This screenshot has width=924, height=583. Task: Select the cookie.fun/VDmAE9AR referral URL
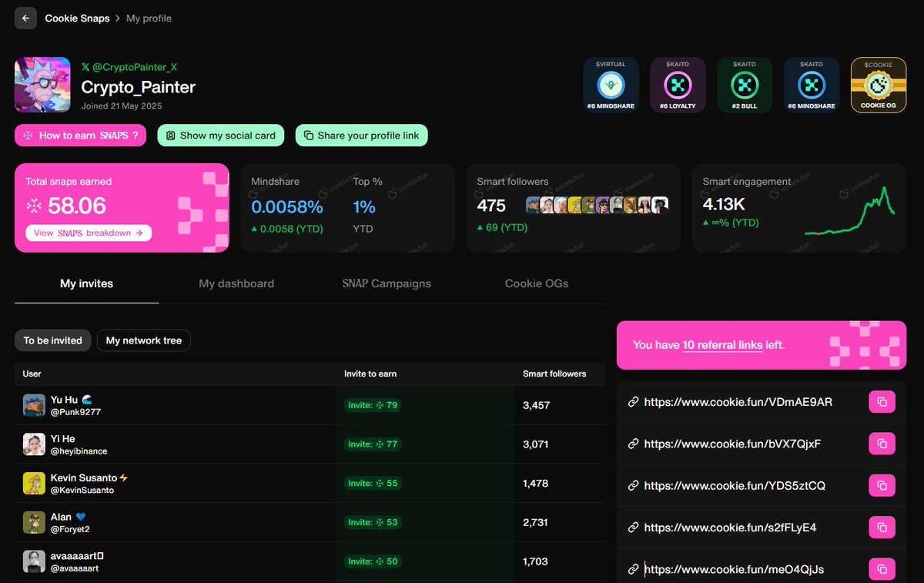pos(738,402)
